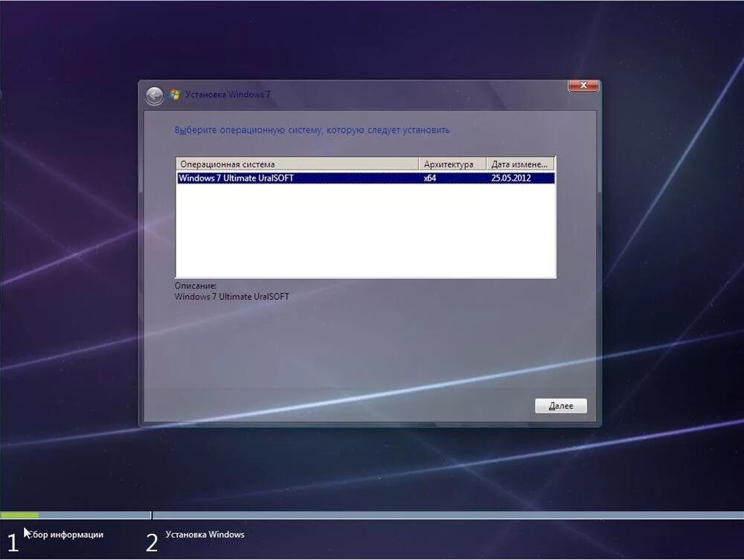Click the Windows flag icon in title bar
Image resolution: width=744 pixels, height=560 pixels.
(x=175, y=95)
